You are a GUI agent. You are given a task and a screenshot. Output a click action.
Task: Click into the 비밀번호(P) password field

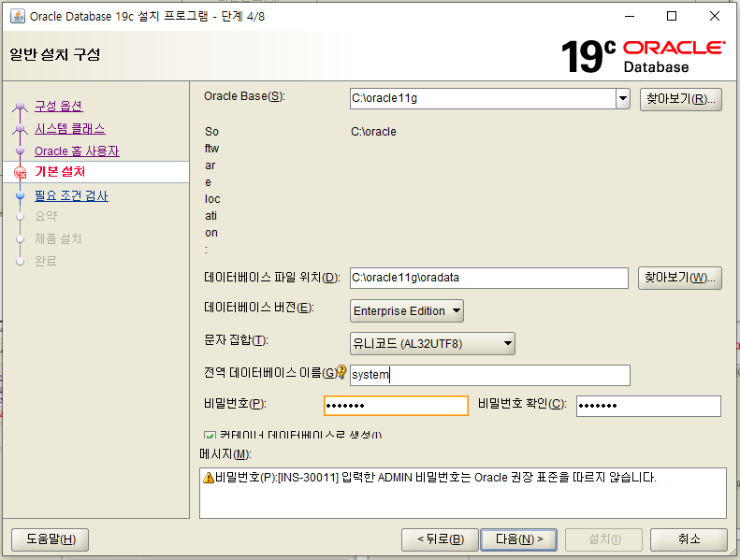coord(396,406)
